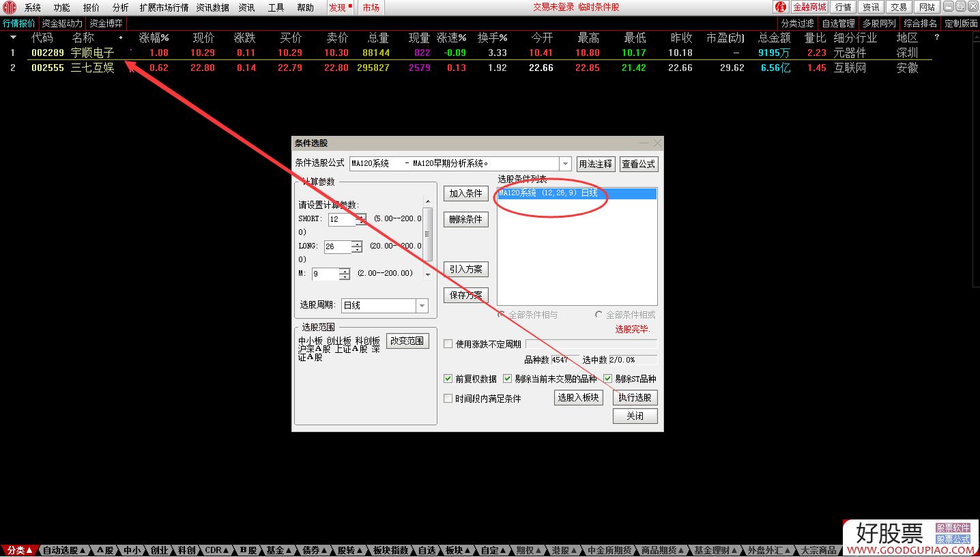Click the 执行选股 button
Screen dimensions: 980x557
(635, 397)
